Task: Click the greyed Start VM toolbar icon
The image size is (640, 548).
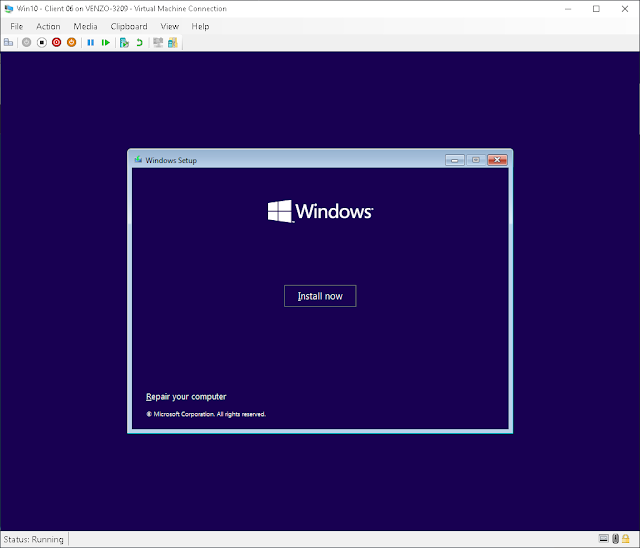Action: click(x=27, y=42)
